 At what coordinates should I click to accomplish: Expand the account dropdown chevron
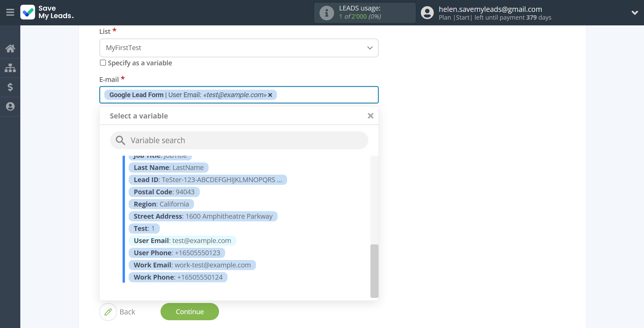(635, 13)
